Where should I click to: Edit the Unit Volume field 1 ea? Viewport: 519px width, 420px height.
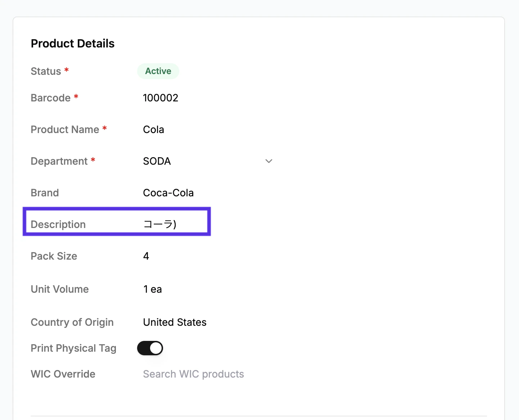[x=153, y=289]
